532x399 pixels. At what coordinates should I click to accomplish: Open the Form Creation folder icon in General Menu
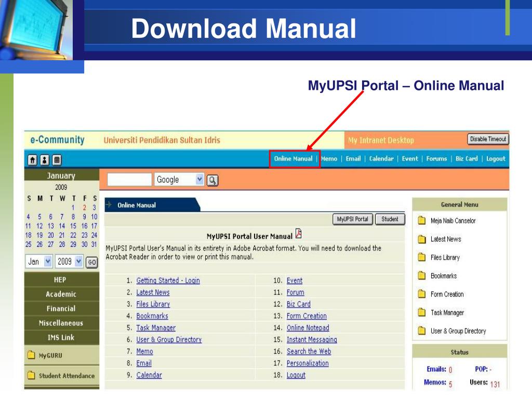click(x=422, y=294)
